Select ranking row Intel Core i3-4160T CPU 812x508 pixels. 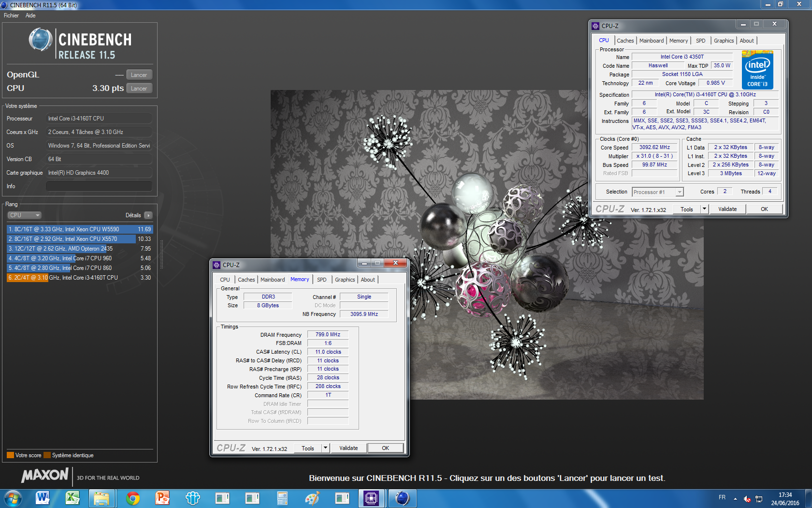tap(80, 278)
